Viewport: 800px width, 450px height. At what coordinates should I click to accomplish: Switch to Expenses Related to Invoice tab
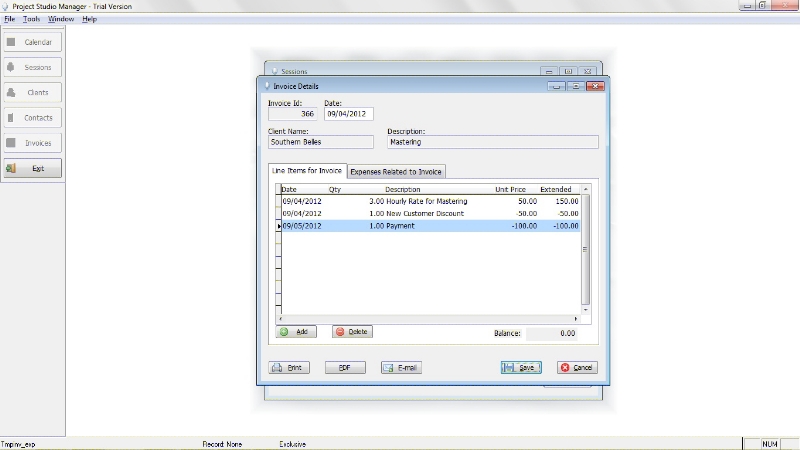[396, 172]
